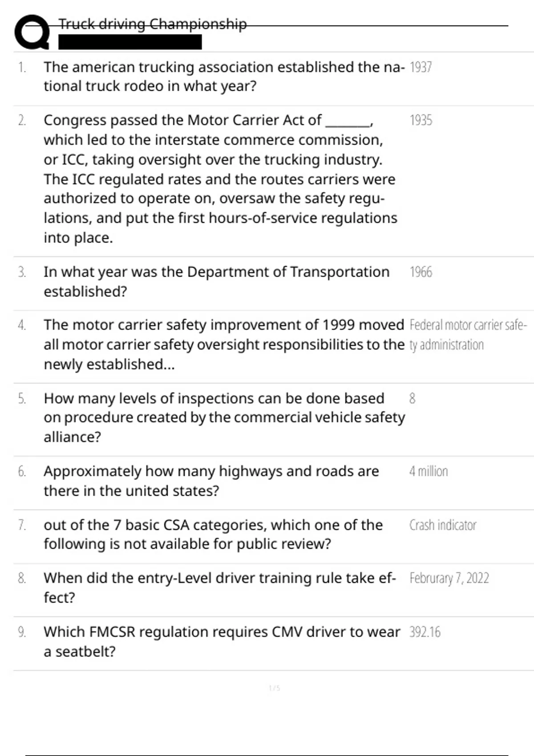Click the blacked-out bar under the title

pos(130,42)
